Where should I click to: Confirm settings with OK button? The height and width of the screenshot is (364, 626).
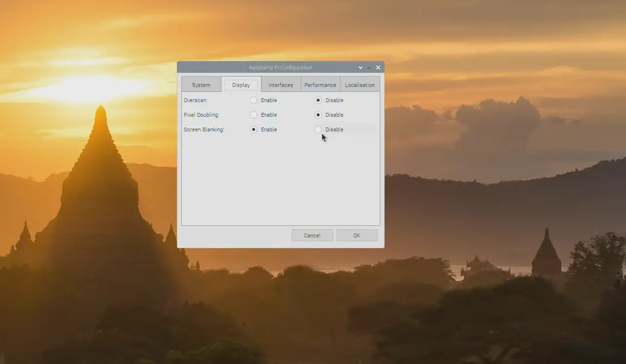tap(357, 236)
